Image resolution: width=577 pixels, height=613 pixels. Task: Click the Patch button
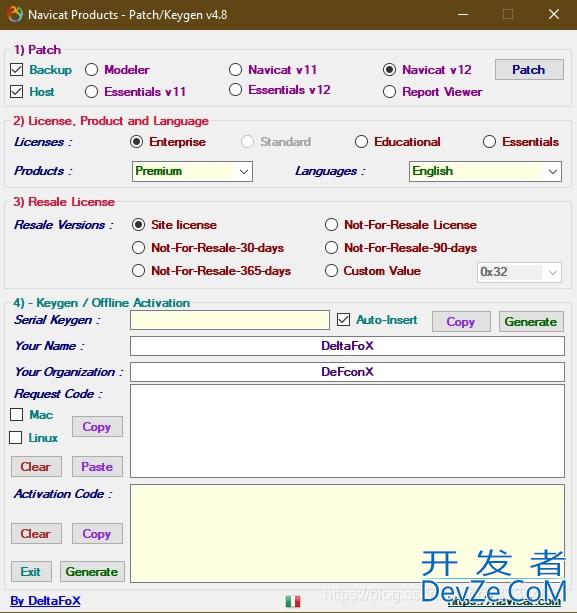pos(529,70)
